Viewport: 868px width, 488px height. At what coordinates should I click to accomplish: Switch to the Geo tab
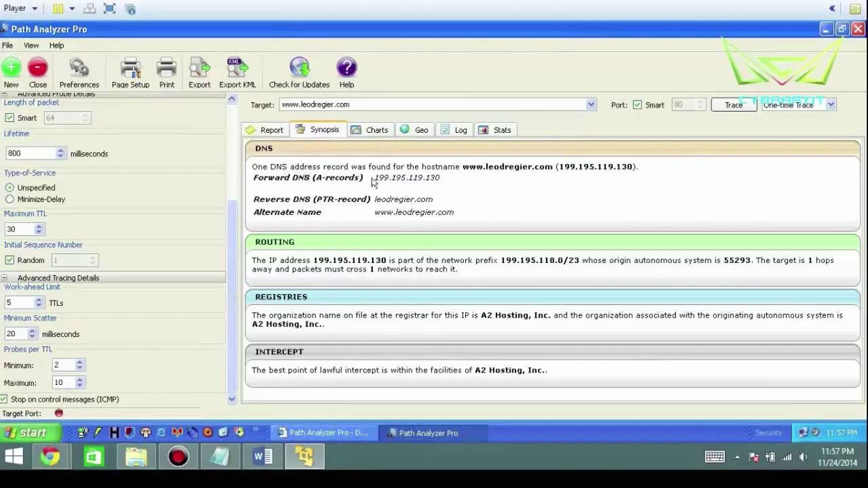(415, 129)
